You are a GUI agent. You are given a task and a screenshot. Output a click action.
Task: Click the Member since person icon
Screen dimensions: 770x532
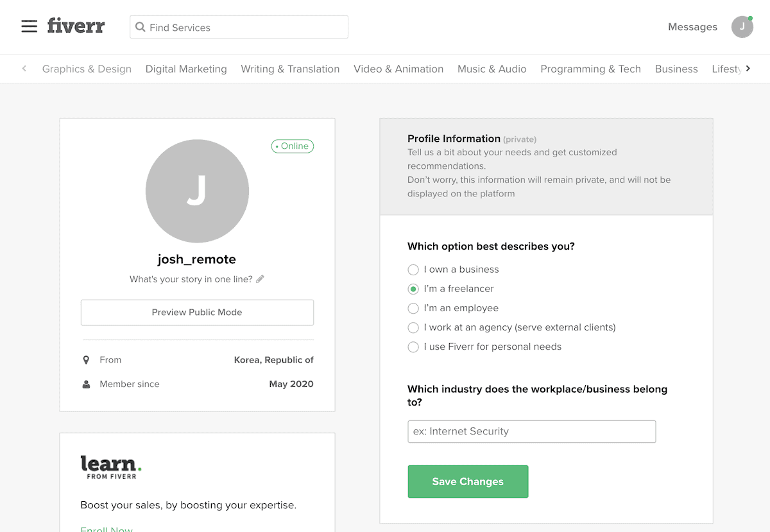[x=86, y=384]
